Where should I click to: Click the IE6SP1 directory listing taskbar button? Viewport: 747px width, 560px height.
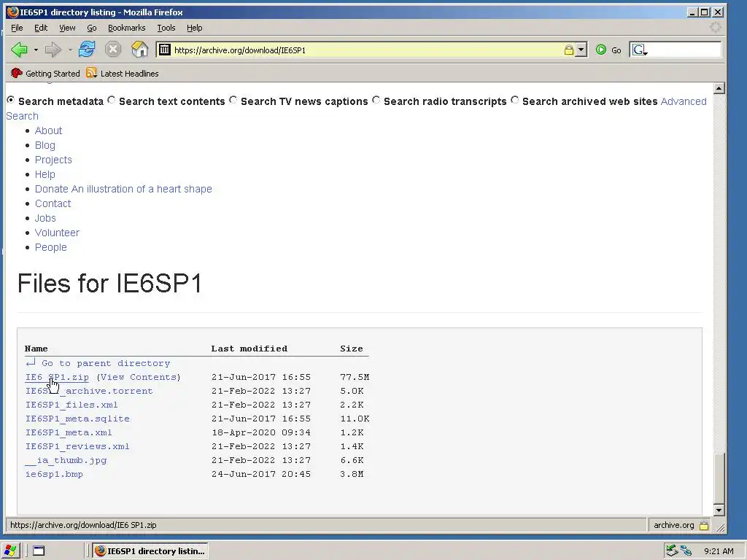pos(150,551)
